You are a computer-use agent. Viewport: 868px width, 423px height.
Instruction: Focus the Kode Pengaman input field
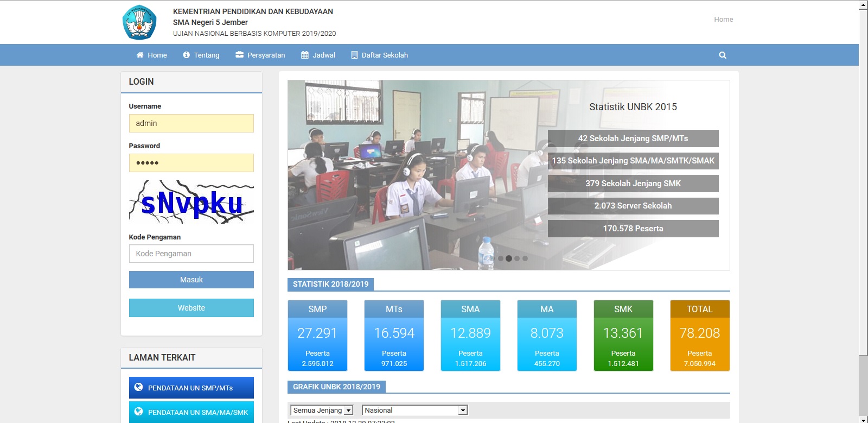(x=191, y=254)
